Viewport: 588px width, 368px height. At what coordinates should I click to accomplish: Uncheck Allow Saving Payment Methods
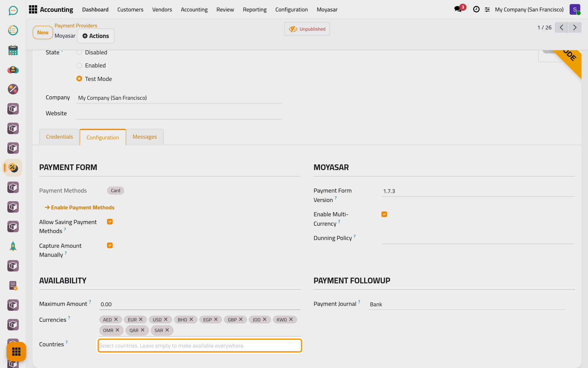(x=110, y=222)
